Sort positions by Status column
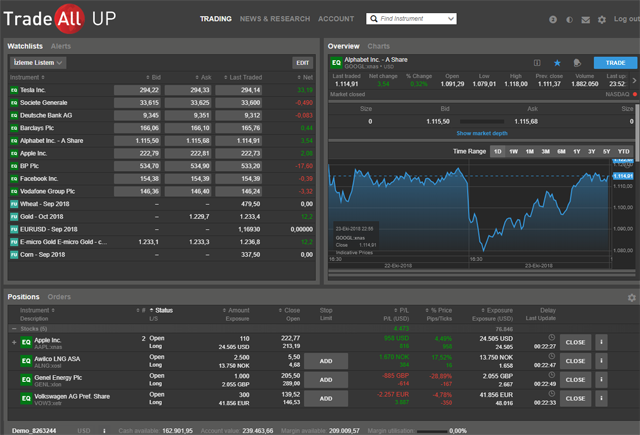The width and height of the screenshot is (640, 435). click(x=161, y=311)
